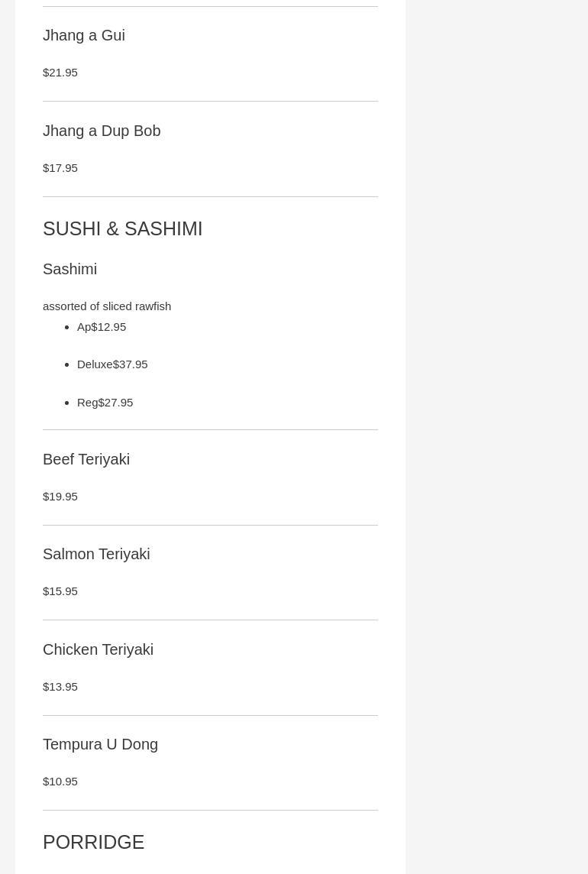This screenshot has height=874, width=588.
Task: Choose the Reg $27.95 sashimi option
Action: click(105, 403)
